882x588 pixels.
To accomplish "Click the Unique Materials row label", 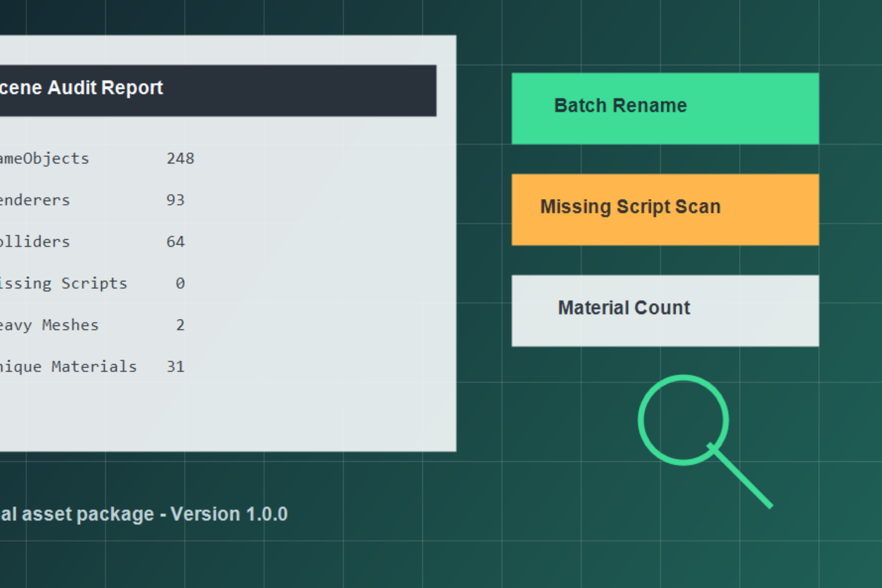I will tap(68, 367).
